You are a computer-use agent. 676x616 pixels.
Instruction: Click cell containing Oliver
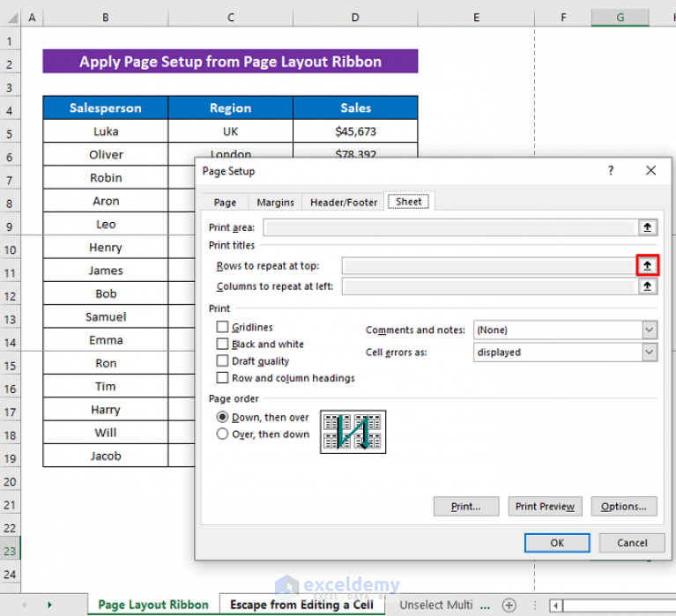[105, 154]
